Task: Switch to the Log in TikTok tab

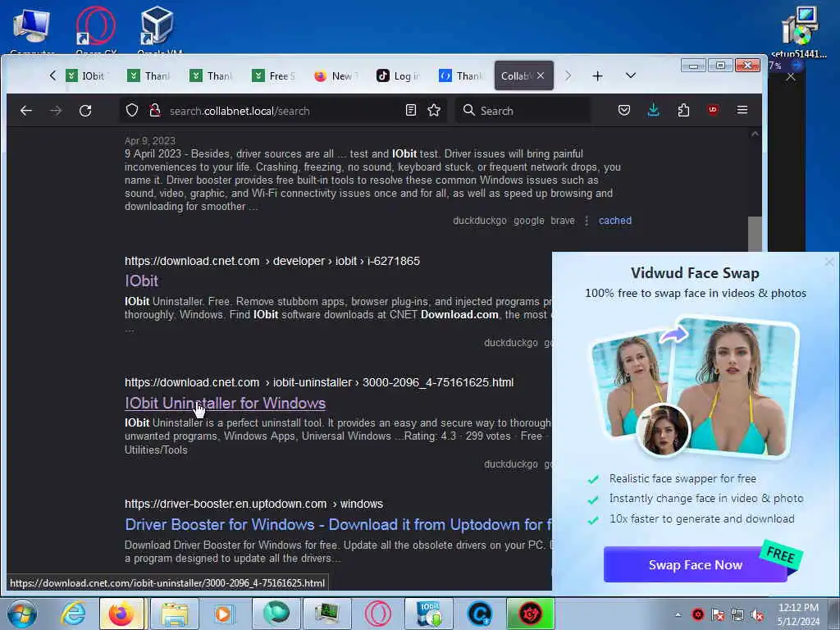Action: point(398,75)
